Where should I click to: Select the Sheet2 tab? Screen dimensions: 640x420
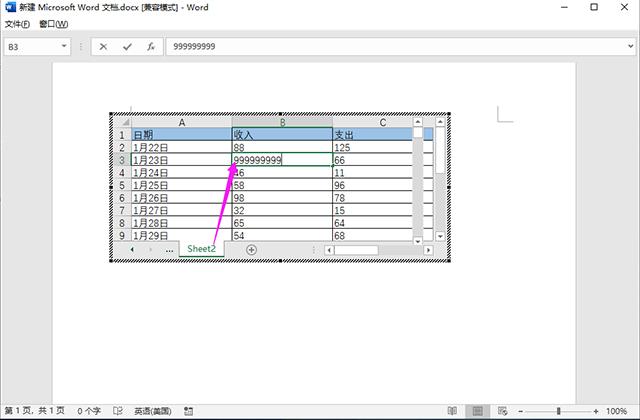201,249
